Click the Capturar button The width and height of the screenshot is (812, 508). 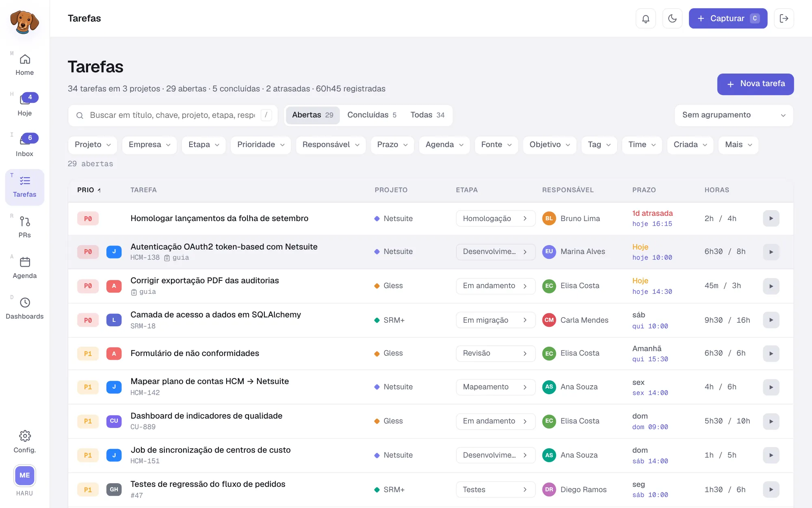click(x=728, y=18)
